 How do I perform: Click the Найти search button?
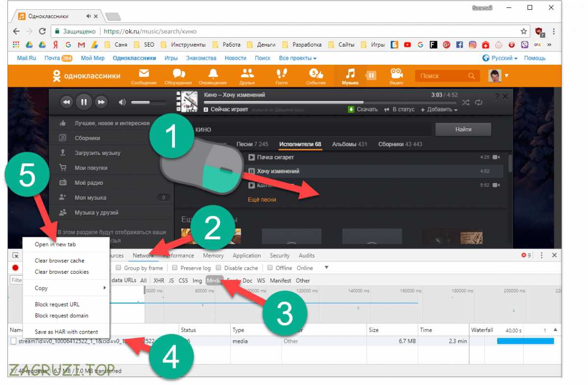pos(463,129)
